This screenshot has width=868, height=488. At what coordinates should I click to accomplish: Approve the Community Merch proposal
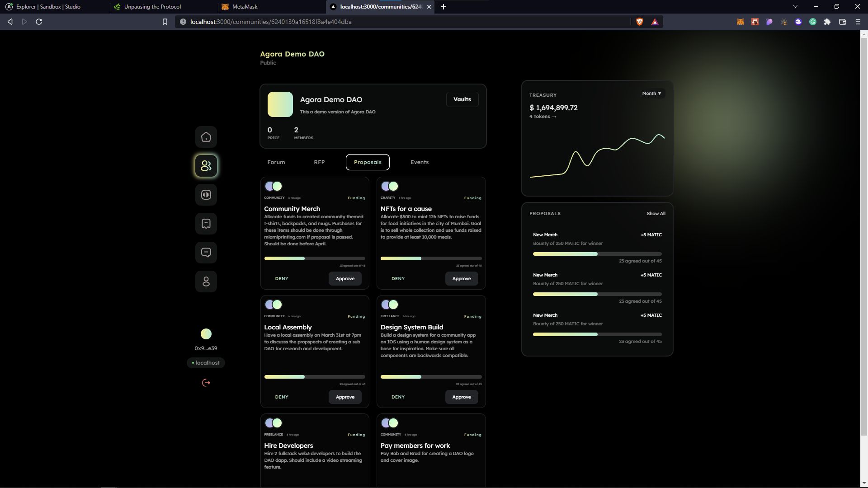point(345,279)
